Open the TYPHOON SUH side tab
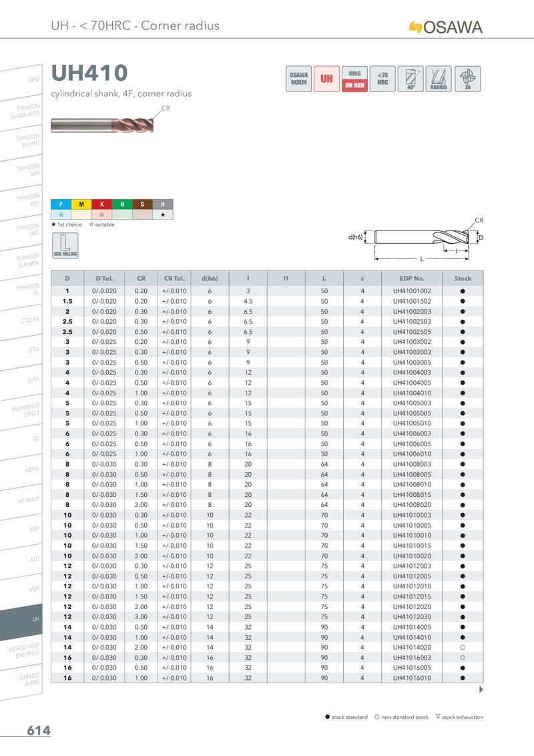 (21, 172)
